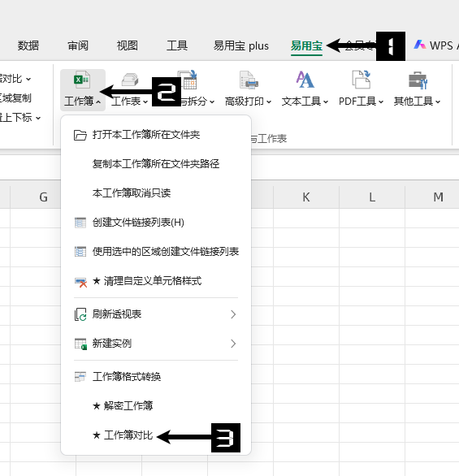Click the WPS AI logo icon

coord(420,45)
